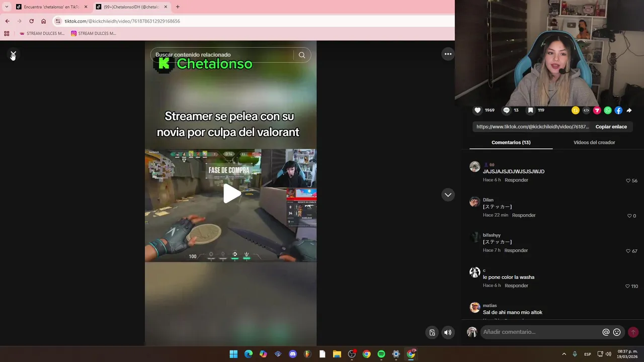Image resolution: width=644 pixels, height=362 pixels.
Task: Open Dilan's profile from the comment name
Action: [x=488, y=200]
